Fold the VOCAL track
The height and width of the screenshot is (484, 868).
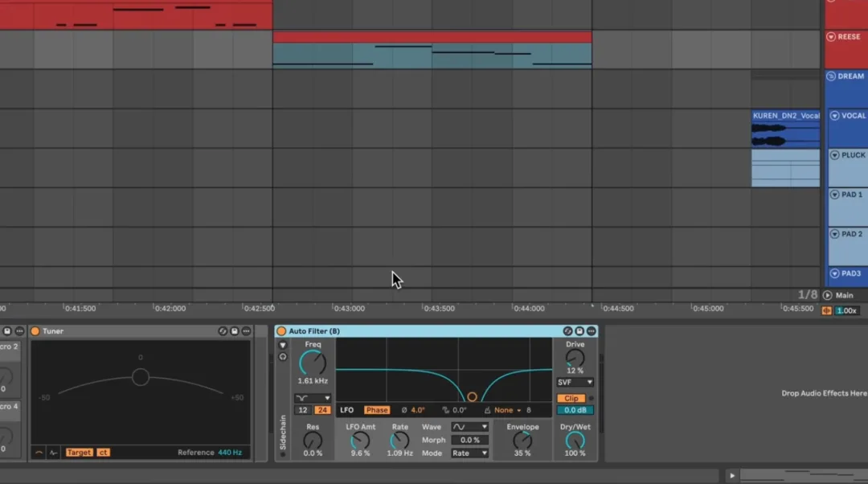tap(834, 116)
